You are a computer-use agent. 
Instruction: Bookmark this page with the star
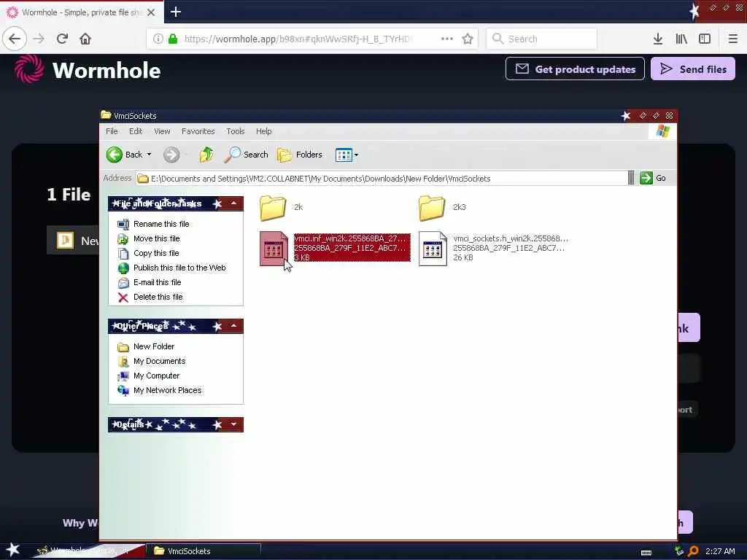tap(468, 39)
